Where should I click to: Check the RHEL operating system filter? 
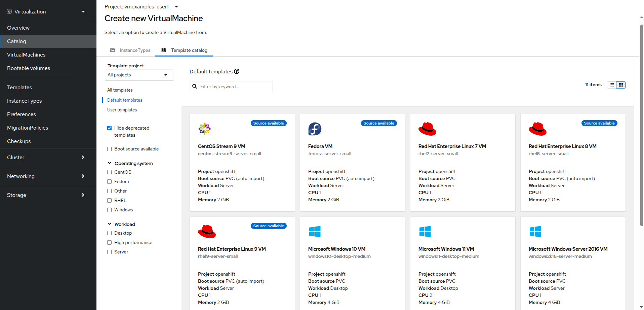[x=110, y=200]
